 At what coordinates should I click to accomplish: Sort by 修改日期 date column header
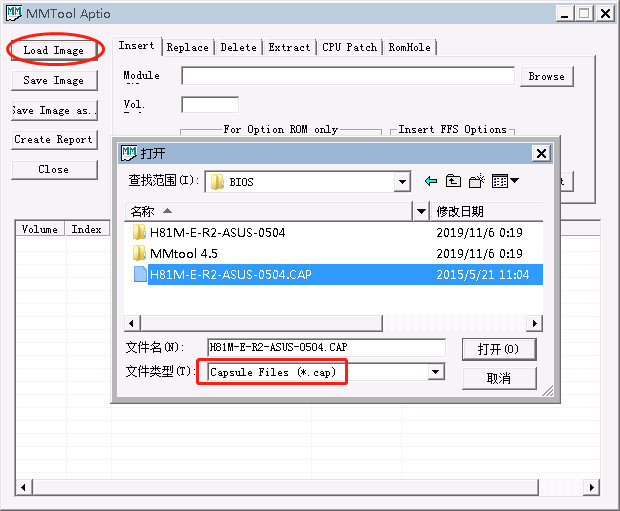coord(486,211)
